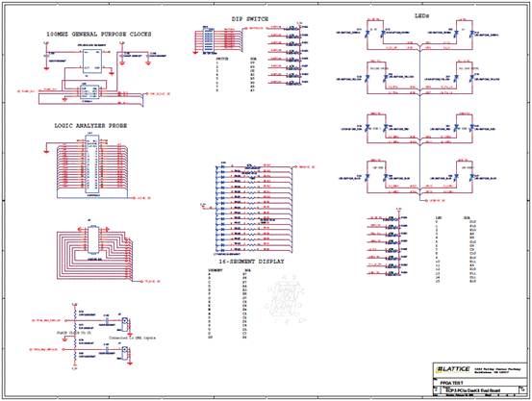
Task: Select the top-left LED diode symbol
Action: [367, 34]
